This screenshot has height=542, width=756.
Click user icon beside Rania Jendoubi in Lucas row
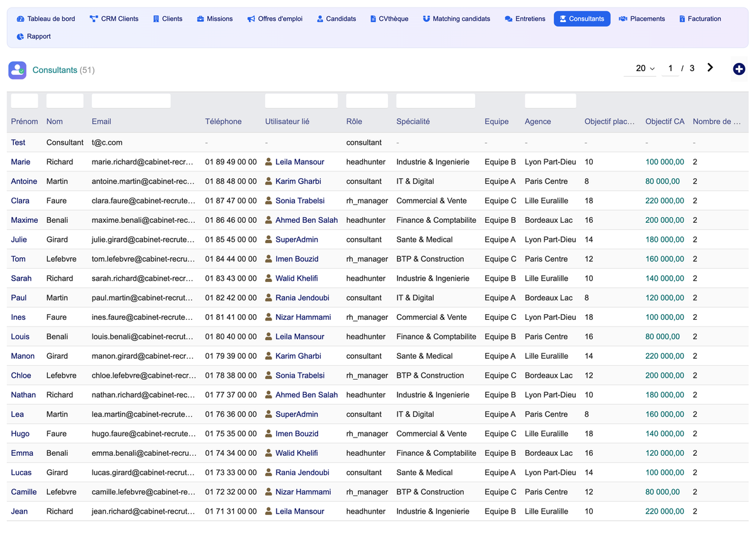coord(269,473)
